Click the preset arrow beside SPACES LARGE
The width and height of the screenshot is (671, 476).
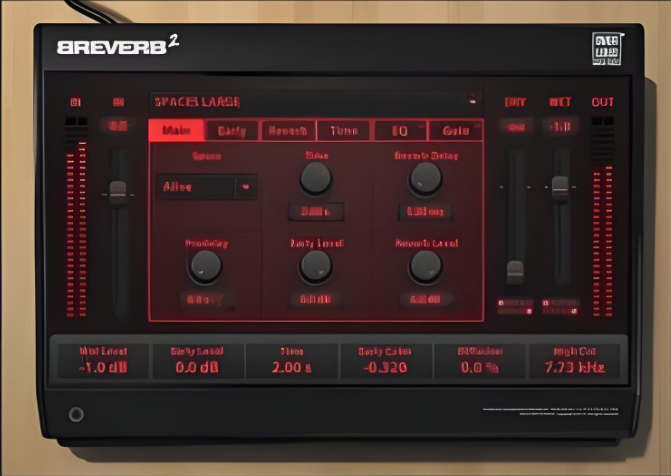[x=473, y=99]
